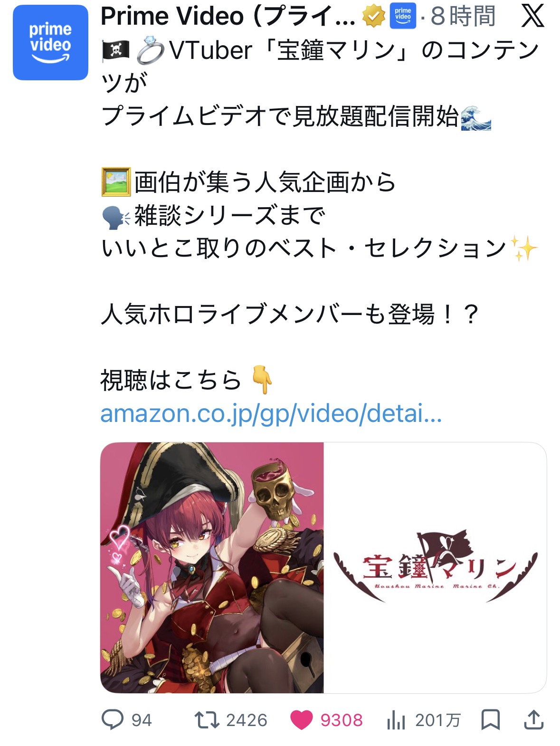Tap the gold verified checkmark badge
The width and height of the screenshot is (560, 746).
click(374, 17)
